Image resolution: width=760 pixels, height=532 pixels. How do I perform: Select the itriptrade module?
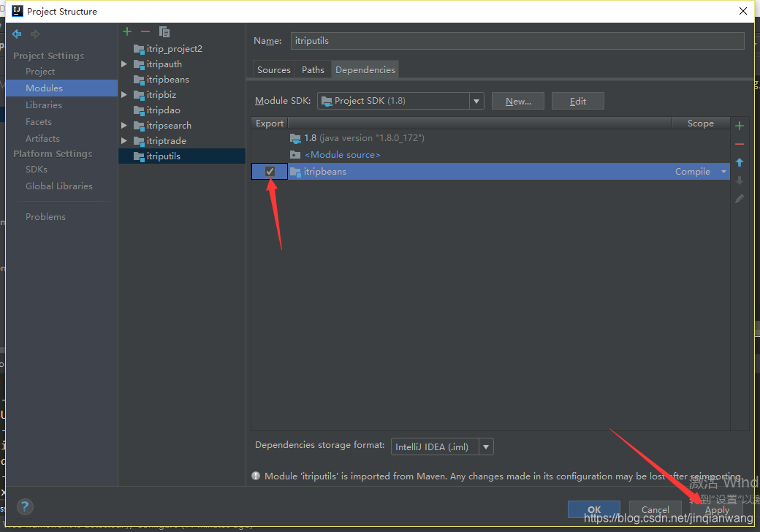pos(167,141)
